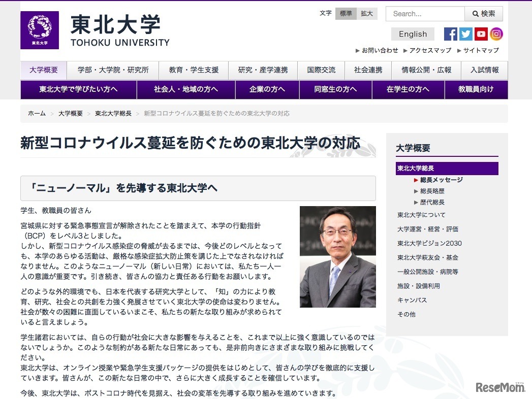Open 大学運営・経営・評価 sidebar link

tap(427, 229)
